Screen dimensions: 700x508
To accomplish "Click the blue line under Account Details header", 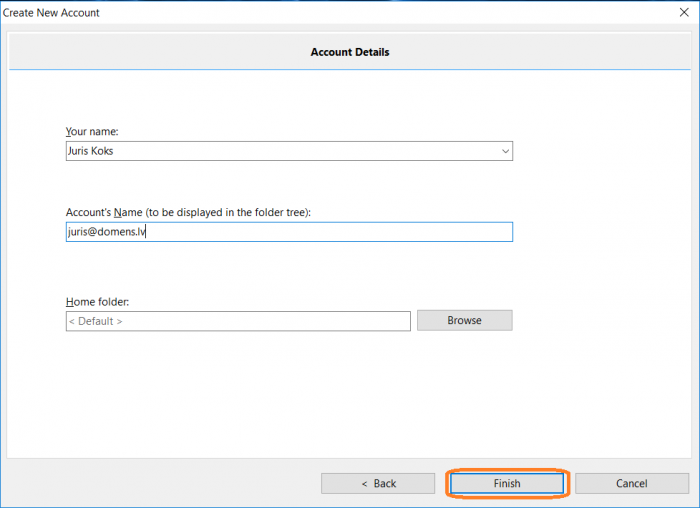I will 350,70.
